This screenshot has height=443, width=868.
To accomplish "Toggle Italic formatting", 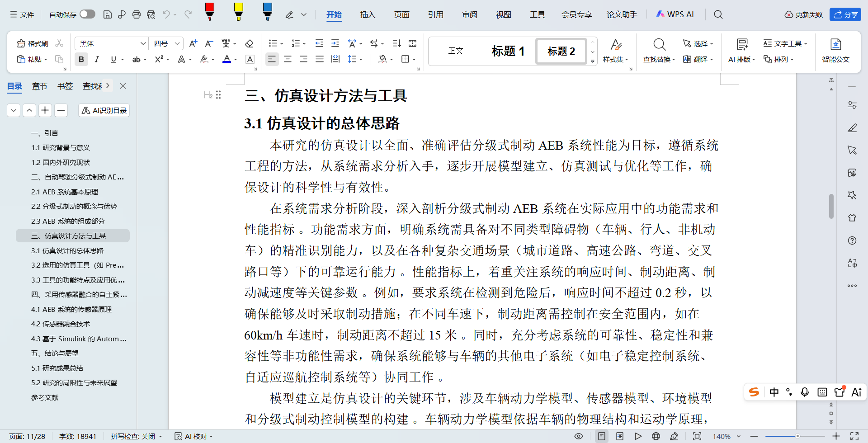I will tap(97, 59).
